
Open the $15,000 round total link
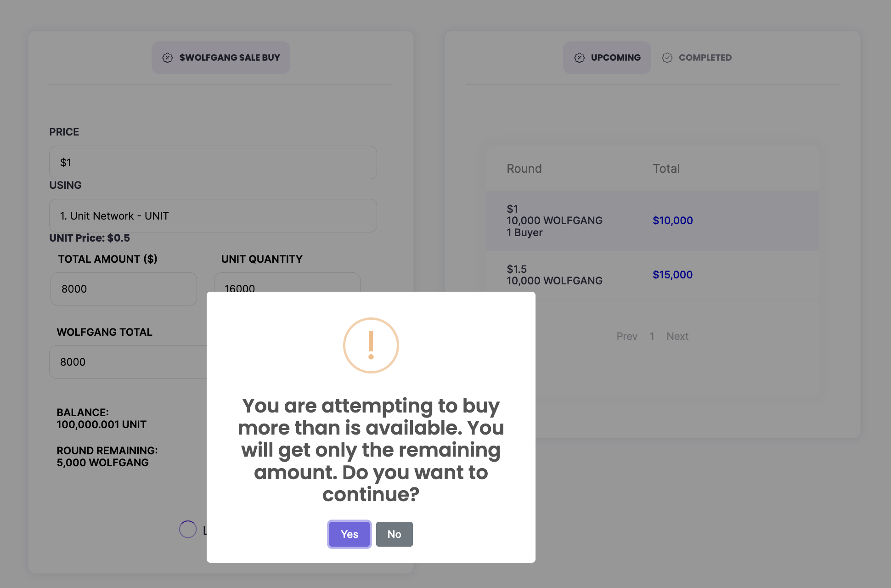(672, 275)
